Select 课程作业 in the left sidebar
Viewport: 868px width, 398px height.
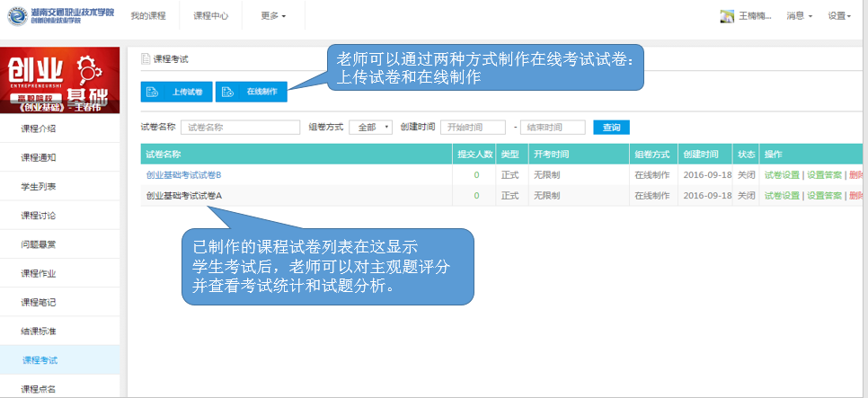click(39, 273)
